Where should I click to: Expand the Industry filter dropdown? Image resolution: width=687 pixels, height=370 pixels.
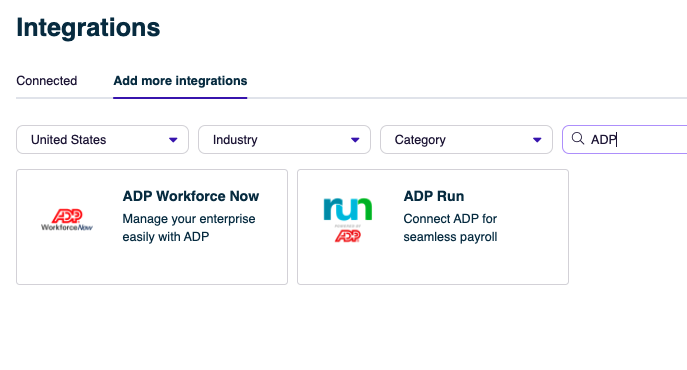pyautogui.click(x=284, y=140)
